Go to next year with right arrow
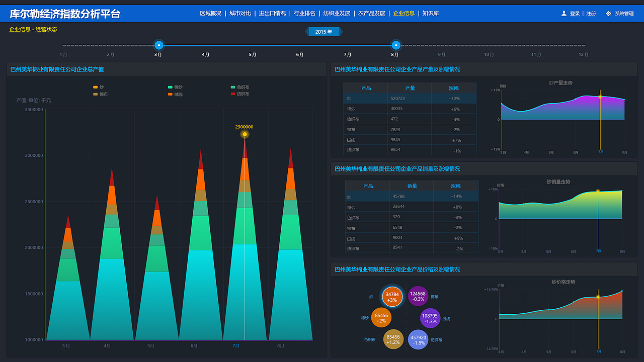This screenshot has width=644, height=362. pyautogui.click(x=341, y=32)
